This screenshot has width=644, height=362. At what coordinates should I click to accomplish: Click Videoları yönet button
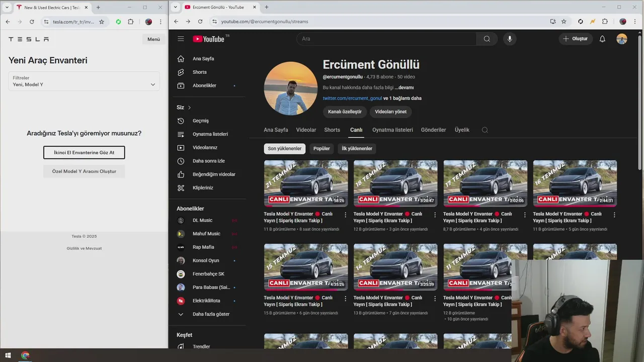coord(390,112)
